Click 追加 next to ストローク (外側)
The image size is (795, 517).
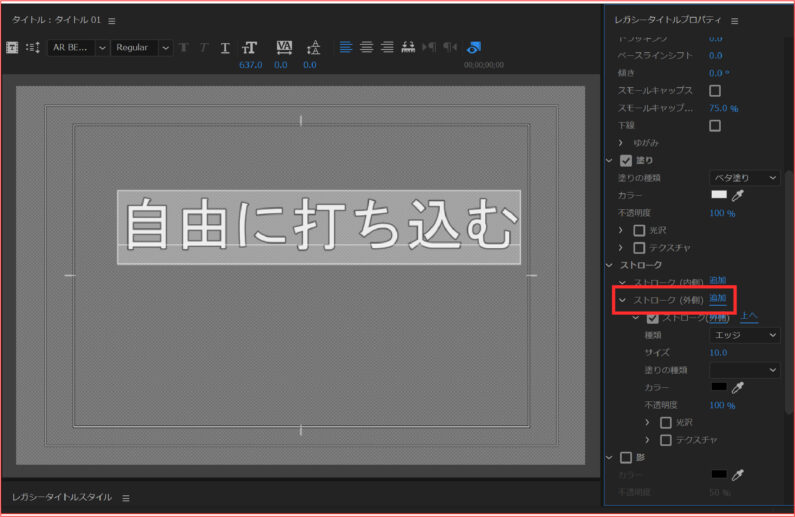coord(717,299)
